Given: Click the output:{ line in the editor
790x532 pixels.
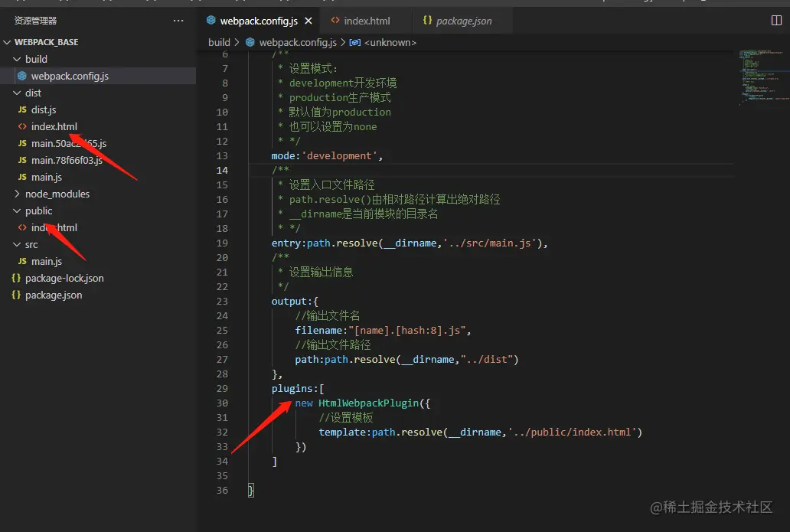Looking at the screenshot, I should pyautogui.click(x=295, y=302).
